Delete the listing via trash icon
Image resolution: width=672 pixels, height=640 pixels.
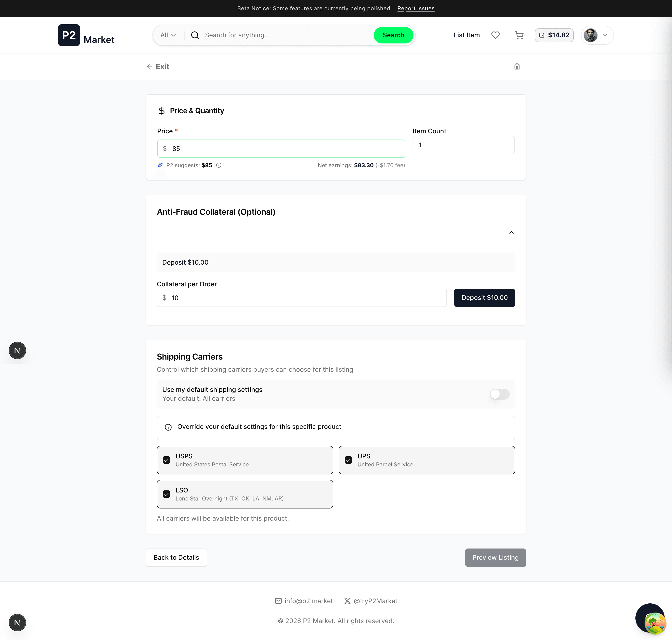tap(517, 67)
